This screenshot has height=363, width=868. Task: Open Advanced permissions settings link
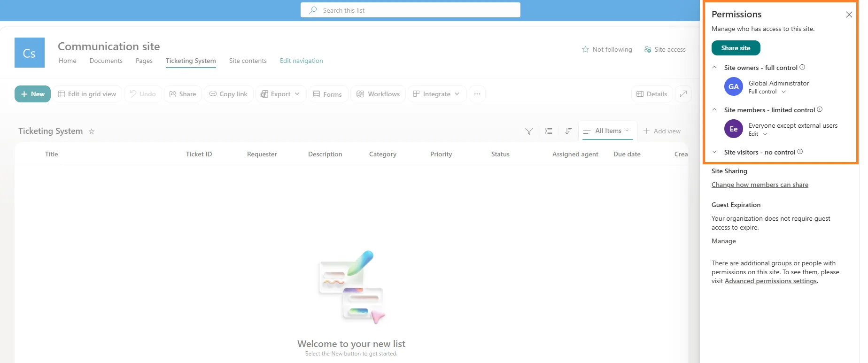771,281
